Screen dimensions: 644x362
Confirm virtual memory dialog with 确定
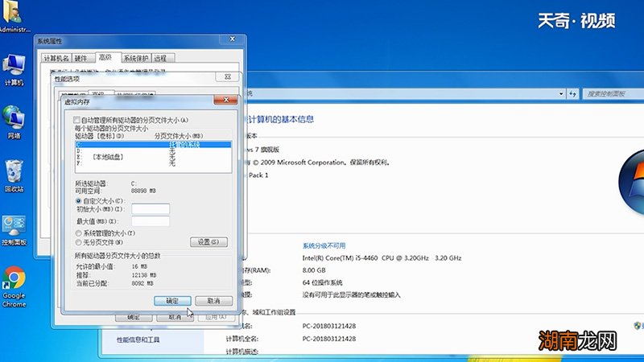[x=172, y=301]
